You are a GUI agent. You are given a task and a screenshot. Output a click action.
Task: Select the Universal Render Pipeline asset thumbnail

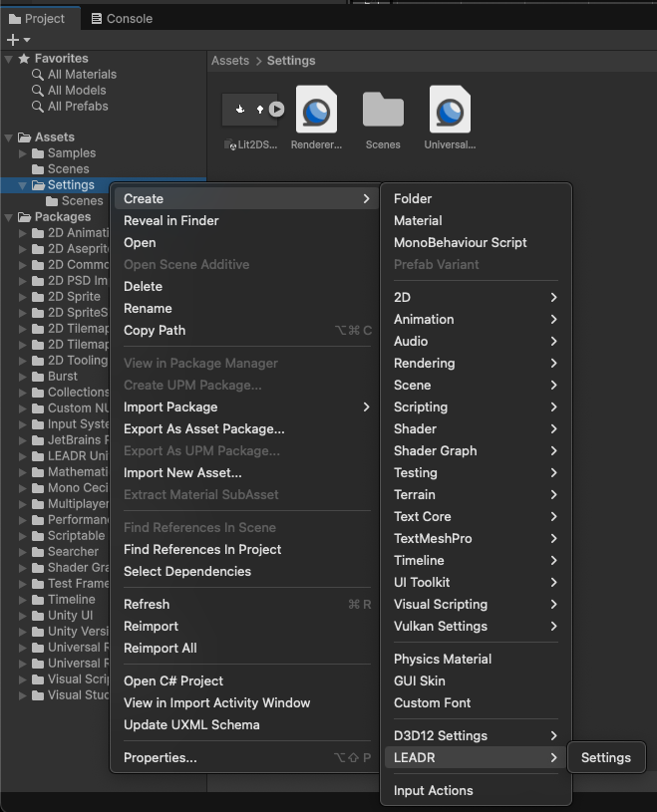(449, 110)
